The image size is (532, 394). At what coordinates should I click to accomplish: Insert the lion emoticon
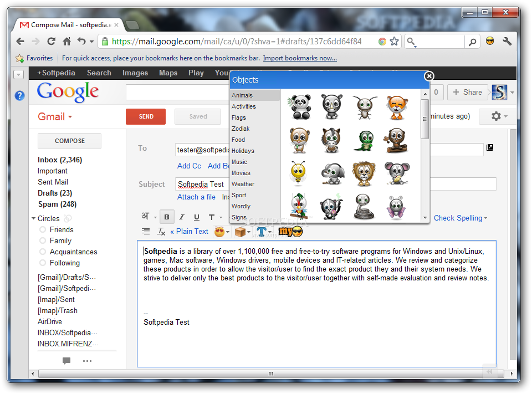point(364,174)
